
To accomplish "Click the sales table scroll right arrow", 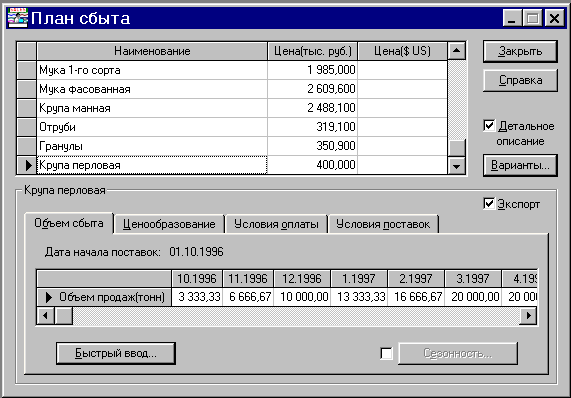I will pos(528,315).
